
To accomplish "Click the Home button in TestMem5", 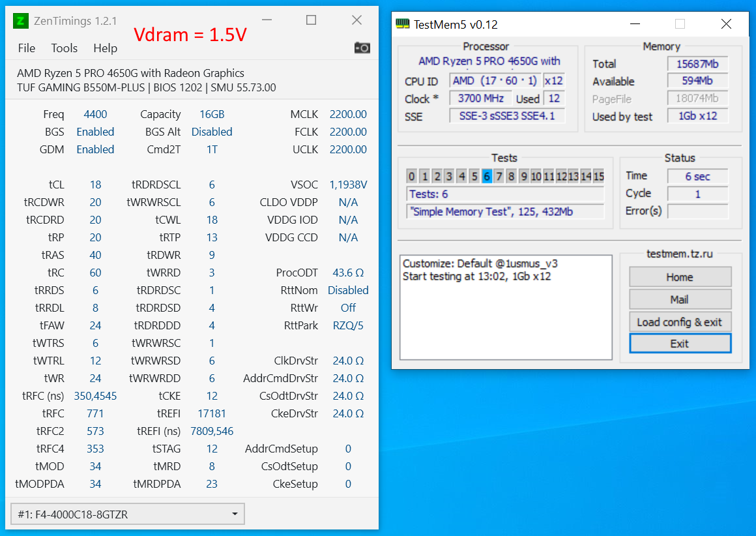I will point(680,277).
